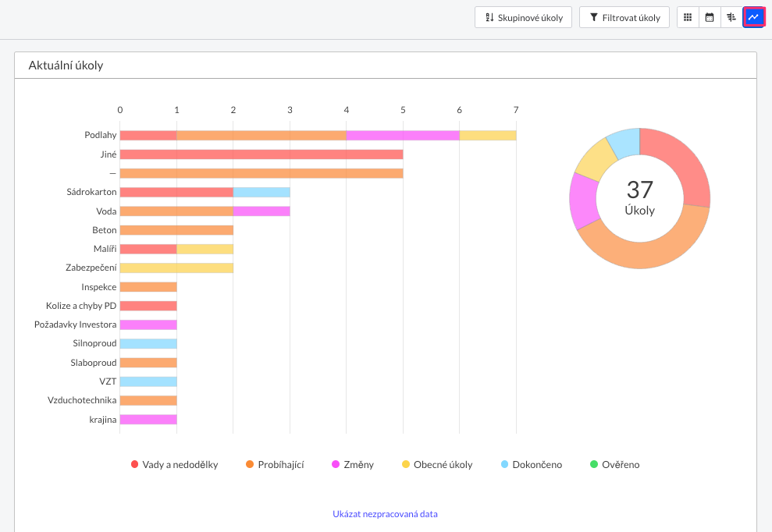
Task: Toggle the Vady a nedodělky legend dot
Action: pyautogui.click(x=135, y=465)
